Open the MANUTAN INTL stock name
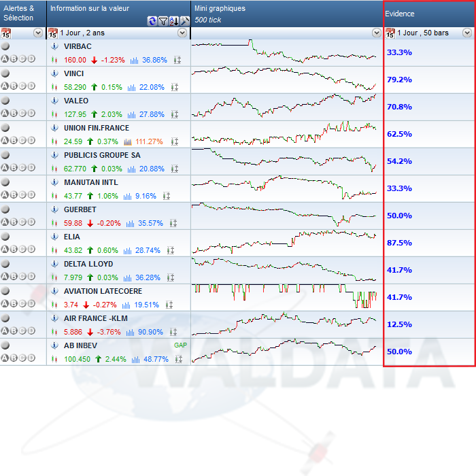This screenshot has width=476, height=476. tap(91, 182)
